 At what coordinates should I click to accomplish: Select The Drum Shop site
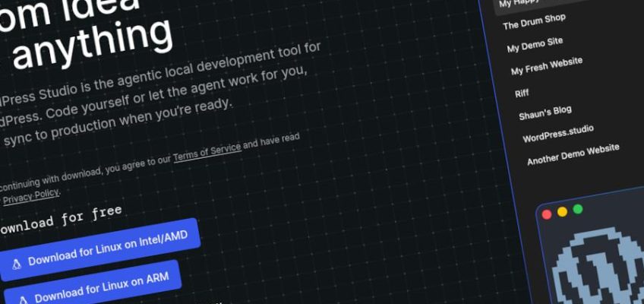[534, 21]
